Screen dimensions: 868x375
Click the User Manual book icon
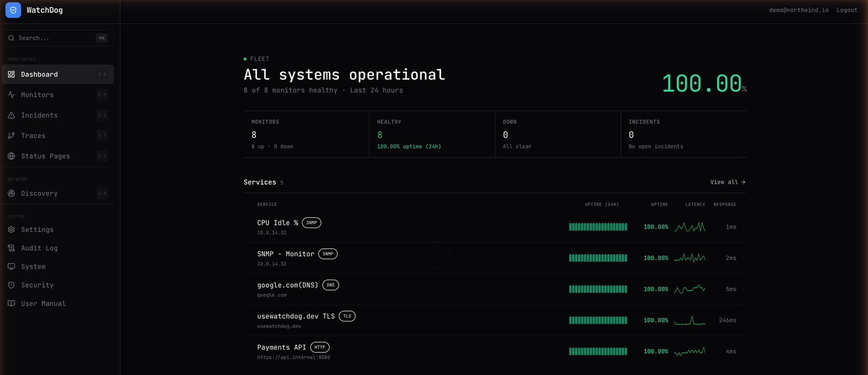[x=11, y=303]
